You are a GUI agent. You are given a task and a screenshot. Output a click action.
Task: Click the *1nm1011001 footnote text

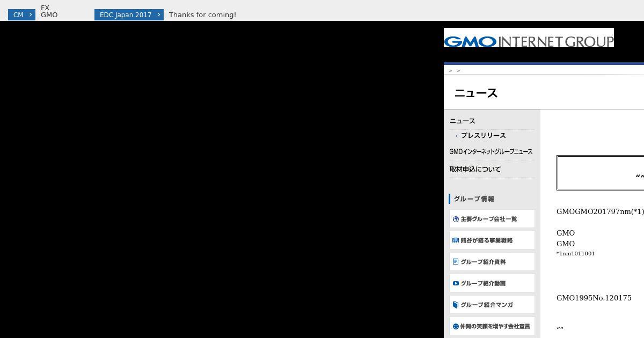[x=575, y=254]
